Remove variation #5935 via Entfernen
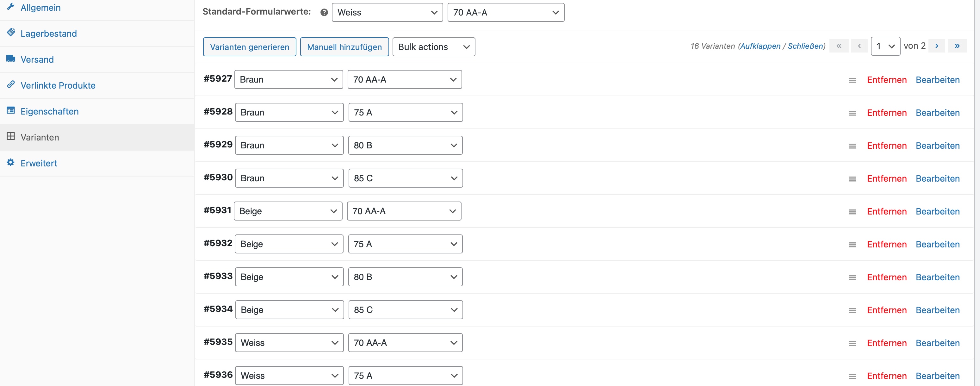This screenshot has height=386, width=980. (886, 343)
